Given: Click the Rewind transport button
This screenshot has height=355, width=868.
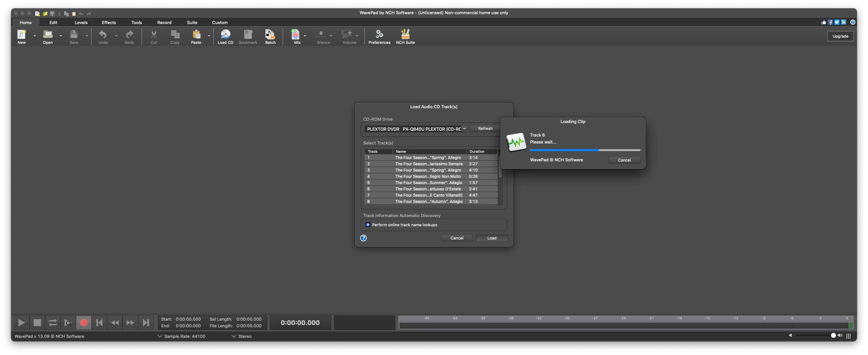Looking at the screenshot, I should click(x=115, y=322).
